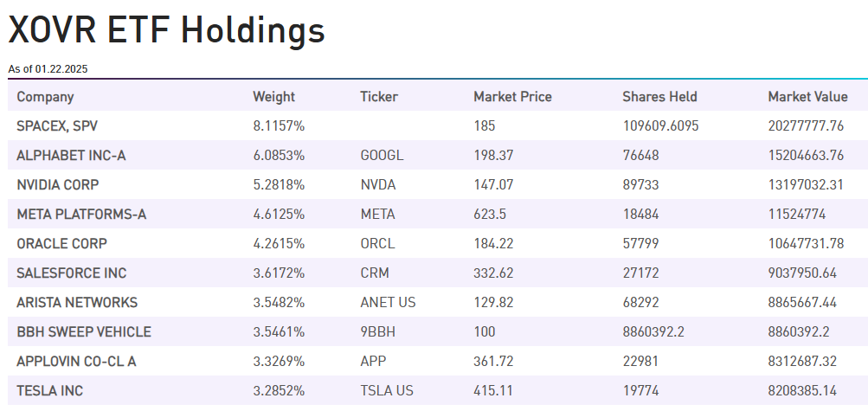The image size is (868, 411).
Task: Click the TSLA US ticker cell
Action: click(x=387, y=391)
